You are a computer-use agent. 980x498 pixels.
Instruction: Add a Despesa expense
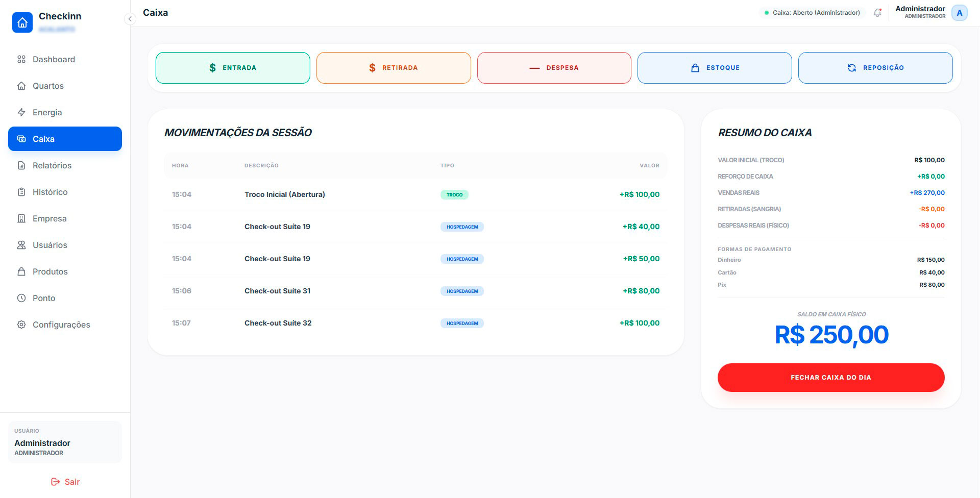[x=554, y=67]
